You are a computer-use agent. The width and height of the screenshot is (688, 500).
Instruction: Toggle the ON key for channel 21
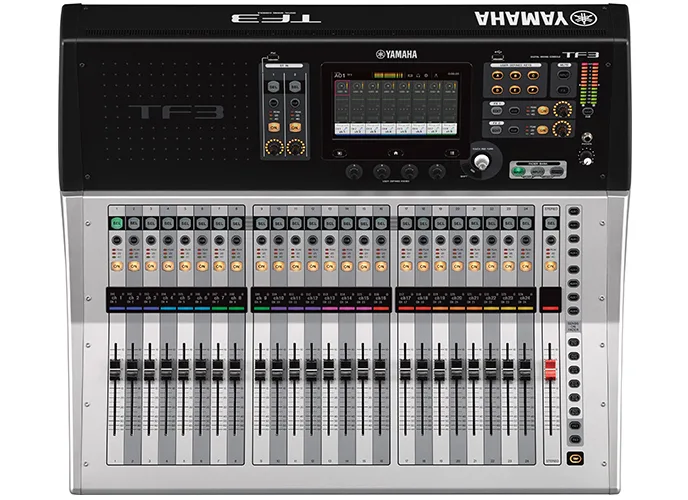(474, 266)
